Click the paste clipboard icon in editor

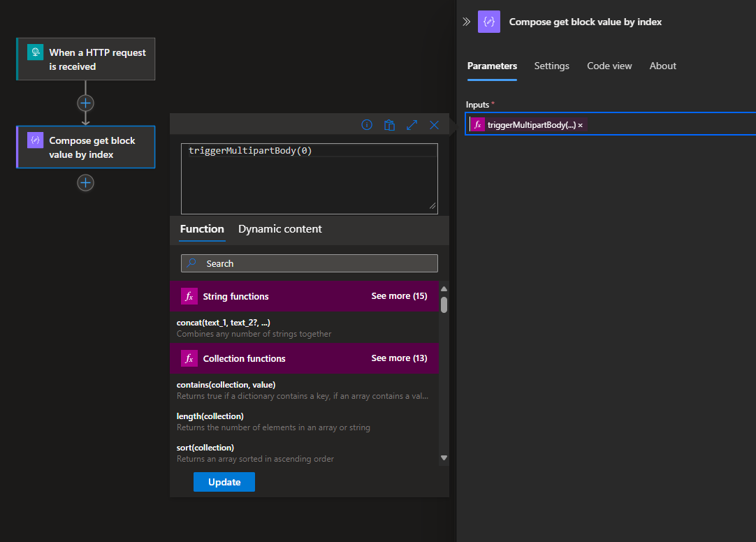[x=390, y=125]
